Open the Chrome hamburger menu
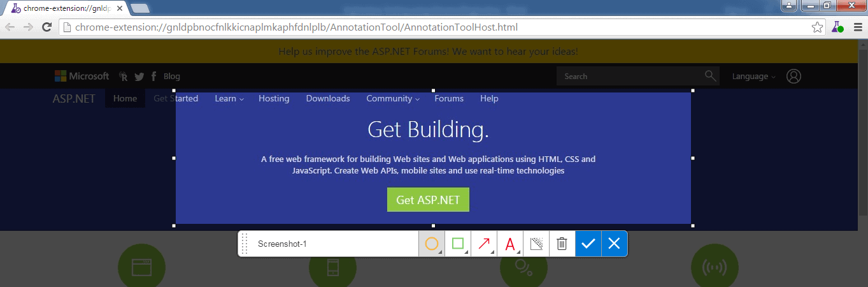The height and width of the screenshot is (287, 868). [x=857, y=27]
